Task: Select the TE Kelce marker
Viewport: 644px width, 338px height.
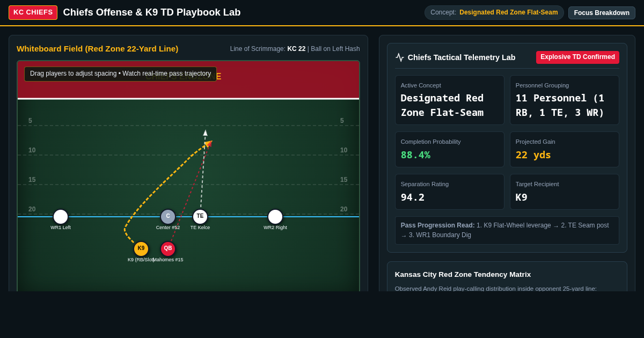Action: point(200,216)
